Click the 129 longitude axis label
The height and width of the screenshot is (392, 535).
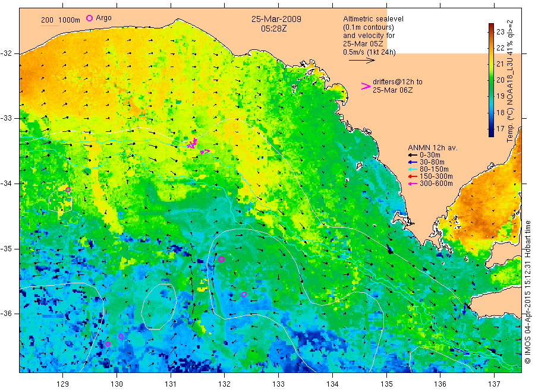point(63,384)
